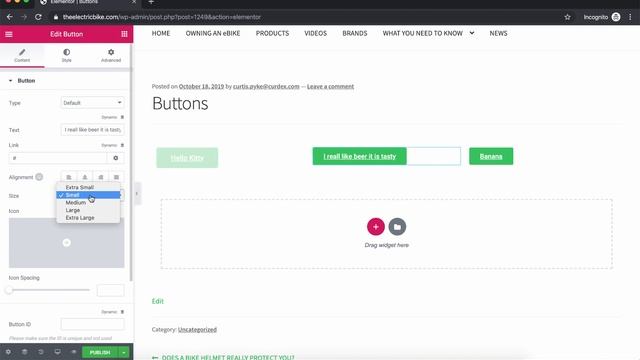
Task: Switch to the Content tab
Action: click(x=22, y=56)
